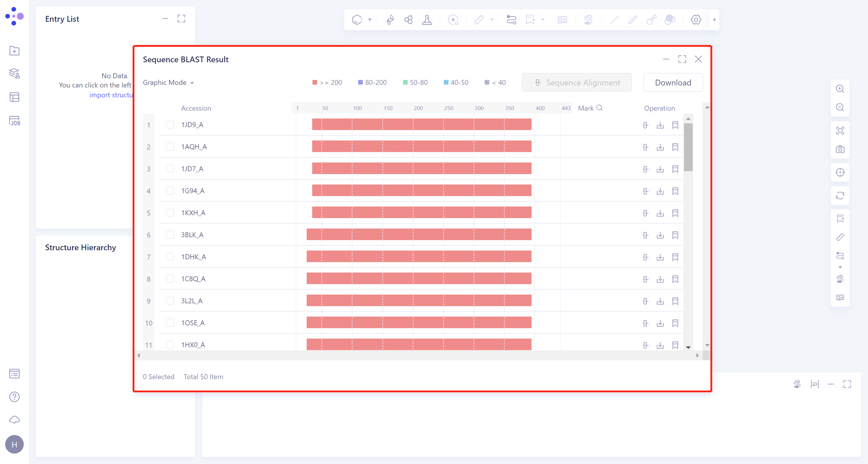Image resolution: width=868 pixels, height=464 pixels.
Task: Open the hexagon tool dropdown arrow
Action: click(370, 20)
